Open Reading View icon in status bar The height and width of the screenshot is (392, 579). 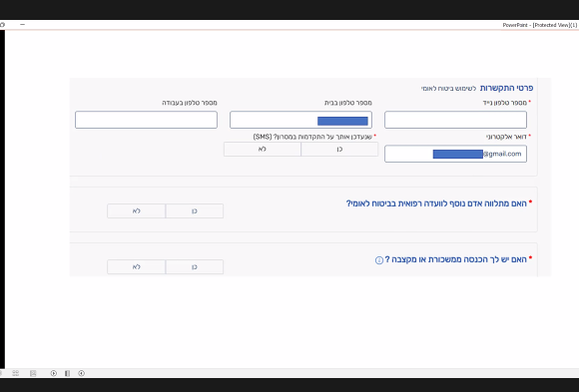click(x=33, y=373)
